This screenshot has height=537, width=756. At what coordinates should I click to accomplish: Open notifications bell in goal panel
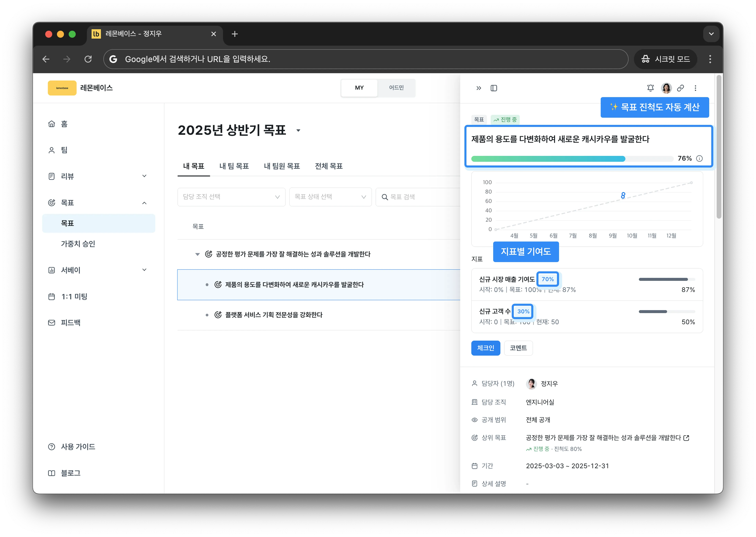[x=650, y=88]
